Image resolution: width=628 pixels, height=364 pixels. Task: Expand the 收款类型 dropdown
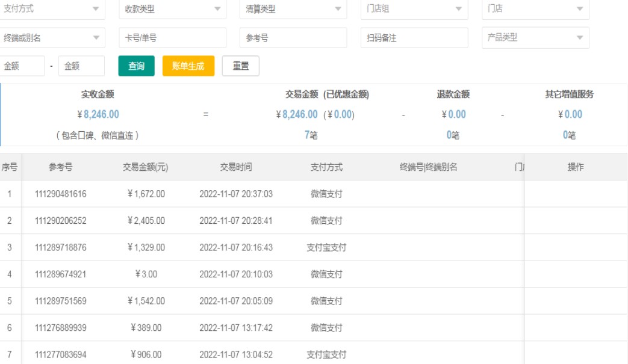tap(172, 9)
